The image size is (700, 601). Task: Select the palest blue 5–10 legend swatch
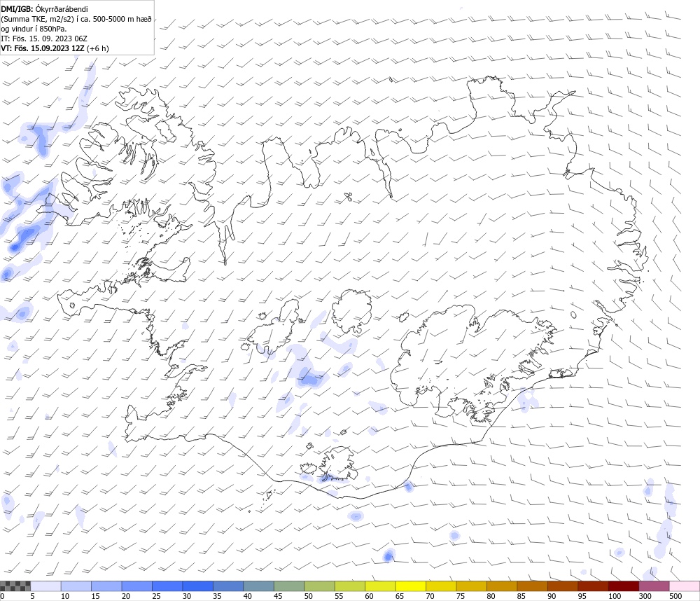45,586
